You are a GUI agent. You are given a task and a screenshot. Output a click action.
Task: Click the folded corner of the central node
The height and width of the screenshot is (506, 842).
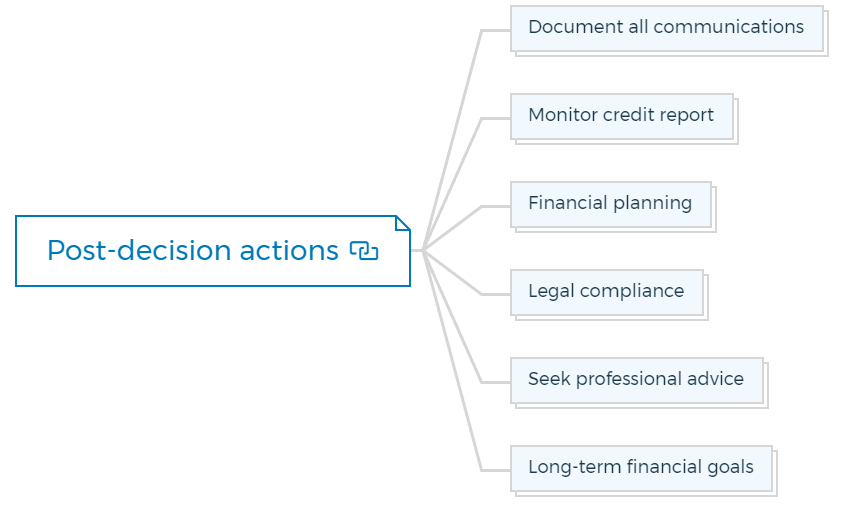(x=403, y=223)
